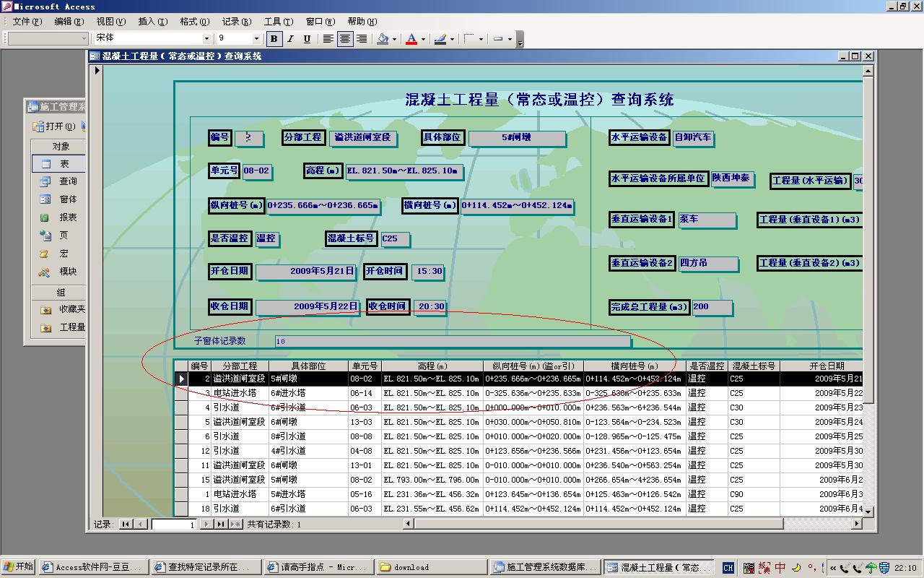This screenshot has width=924, height=578.
Task: Open 记录 menu
Action: 236,22
